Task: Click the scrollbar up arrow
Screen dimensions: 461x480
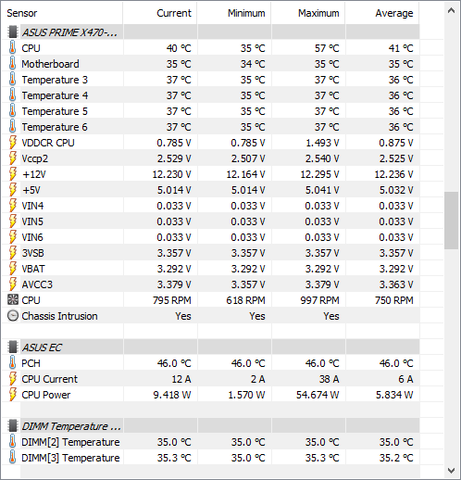Action: point(451,10)
